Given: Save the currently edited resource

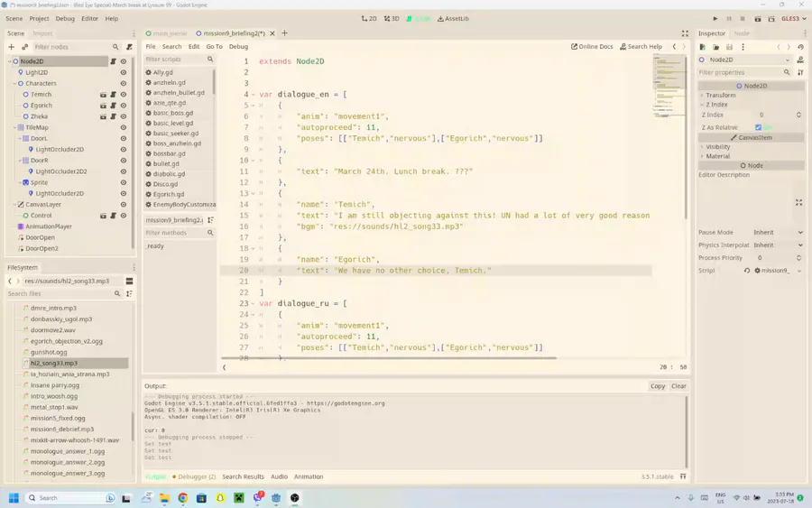Looking at the screenshot, I should pos(729,47).
